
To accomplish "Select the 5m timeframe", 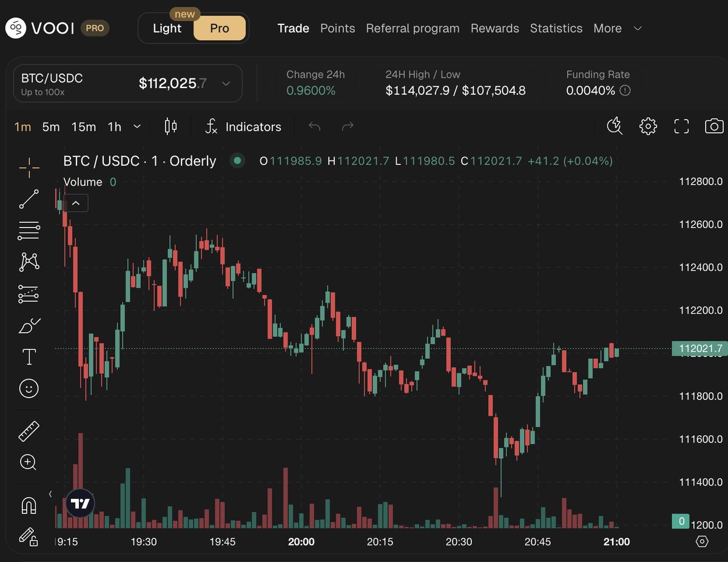I will [51, 126].
